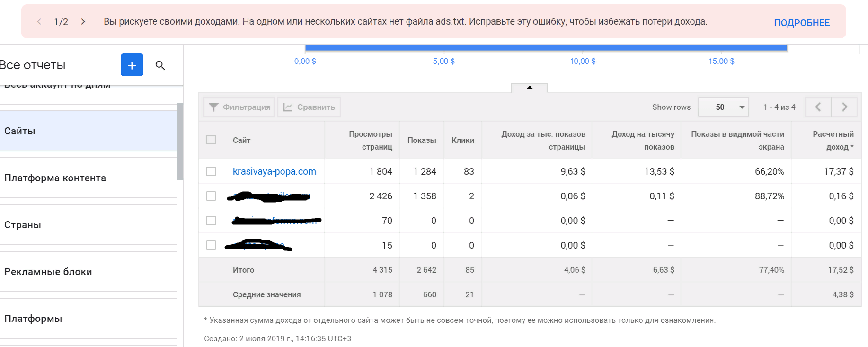
Task: Click the blue plus new report button
Action: pos(132,65)
